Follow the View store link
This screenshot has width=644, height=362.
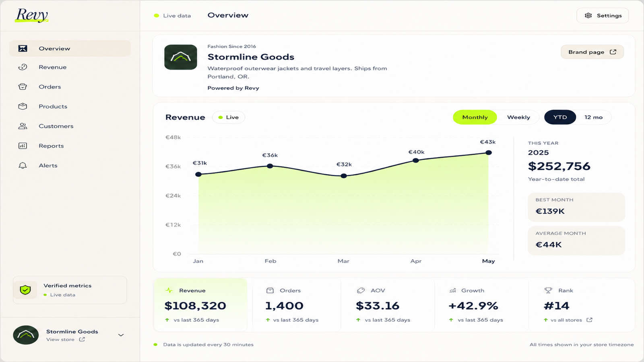click(x=65, y=339)
